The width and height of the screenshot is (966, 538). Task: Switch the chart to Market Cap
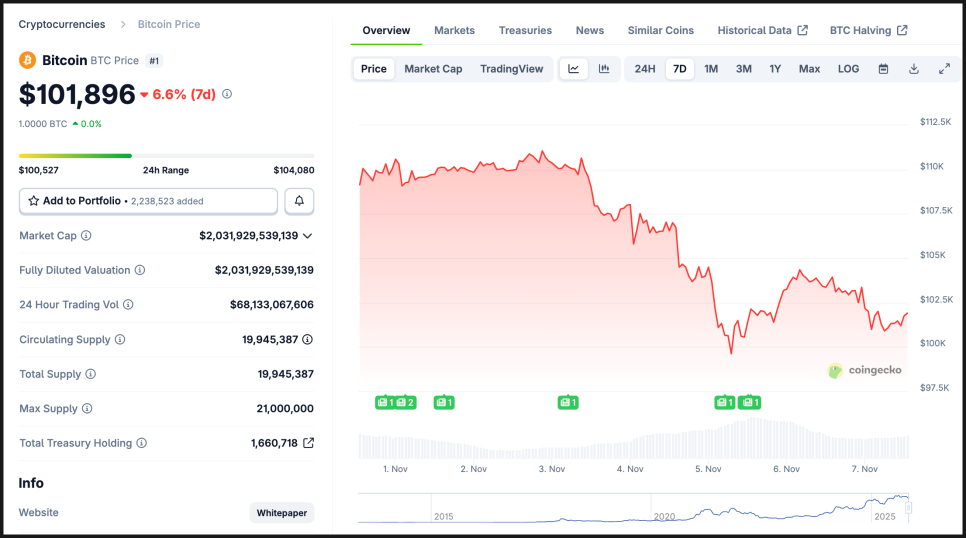[x=433, y=69]
